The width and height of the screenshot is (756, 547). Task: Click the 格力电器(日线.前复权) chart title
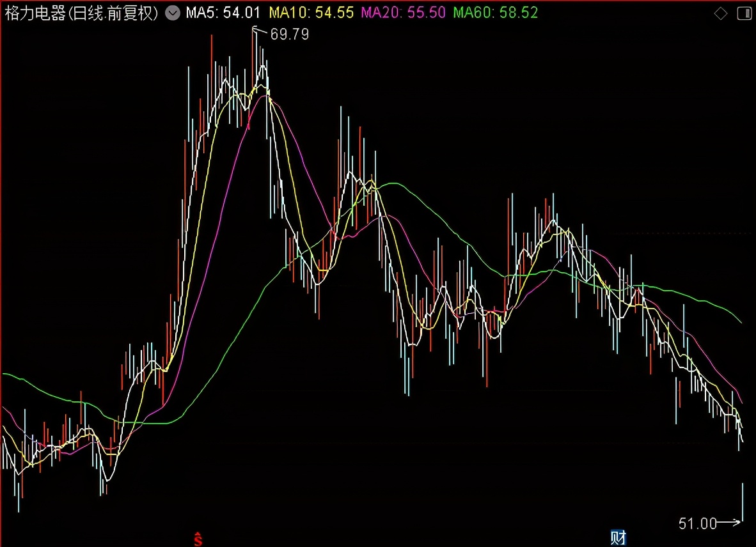pos(81,13)
